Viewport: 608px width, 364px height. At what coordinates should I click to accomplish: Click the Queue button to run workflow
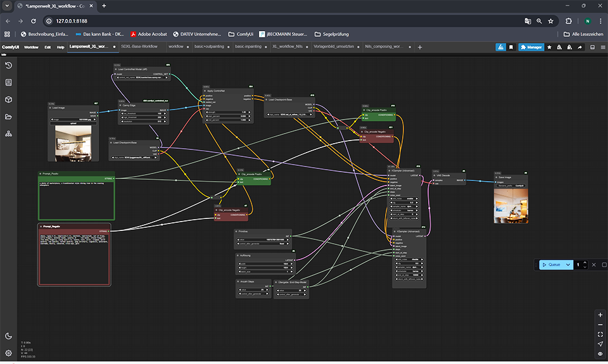552,265
